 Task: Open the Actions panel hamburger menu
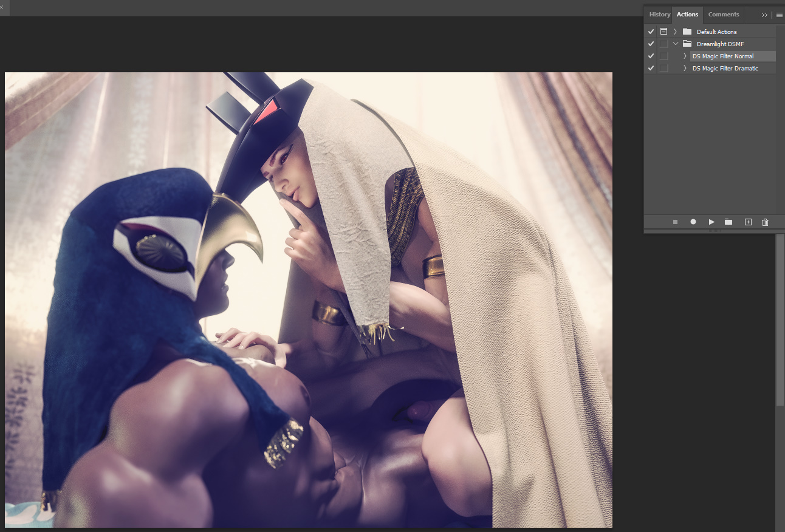[x=779, y=15]
